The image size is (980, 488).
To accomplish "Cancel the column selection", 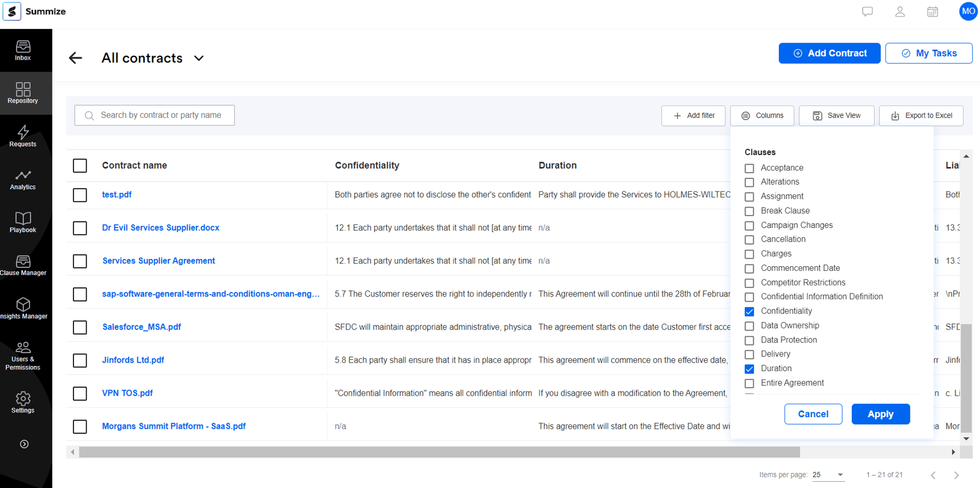I will pos(813,414).
